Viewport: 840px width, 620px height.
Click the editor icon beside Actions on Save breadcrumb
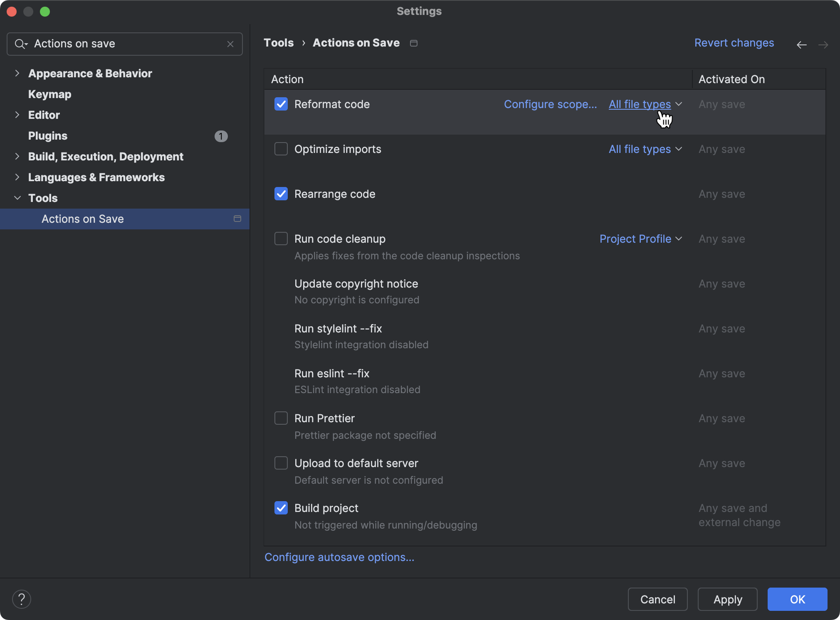click(x=413, y=43)
